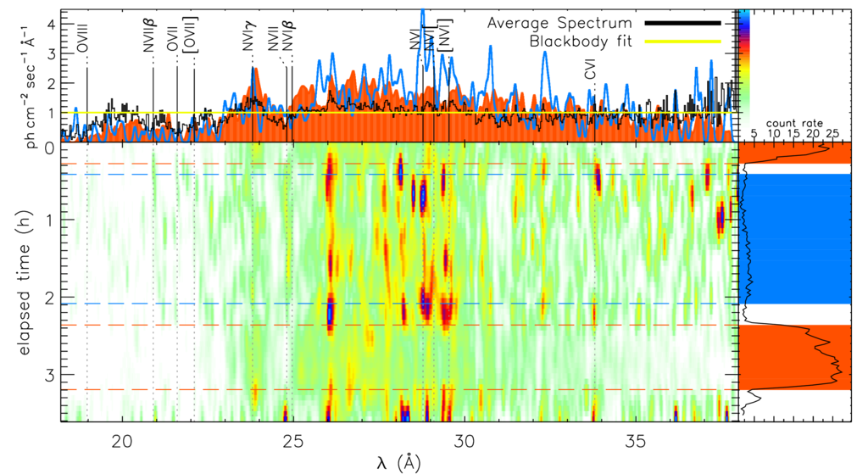
Task: Click the yellow line sample beside Blackbody fit
Action: click(x=683, y=41)
